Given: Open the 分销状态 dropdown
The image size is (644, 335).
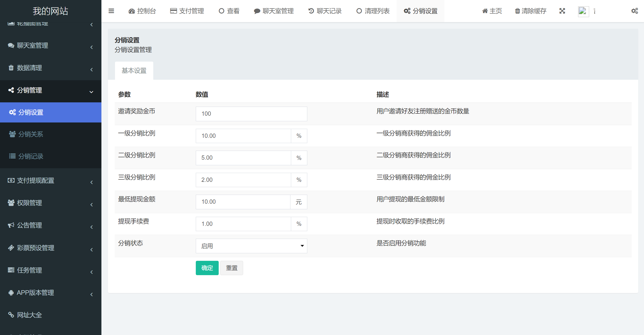Looking at the screenshot, I should tap(251, 246).
